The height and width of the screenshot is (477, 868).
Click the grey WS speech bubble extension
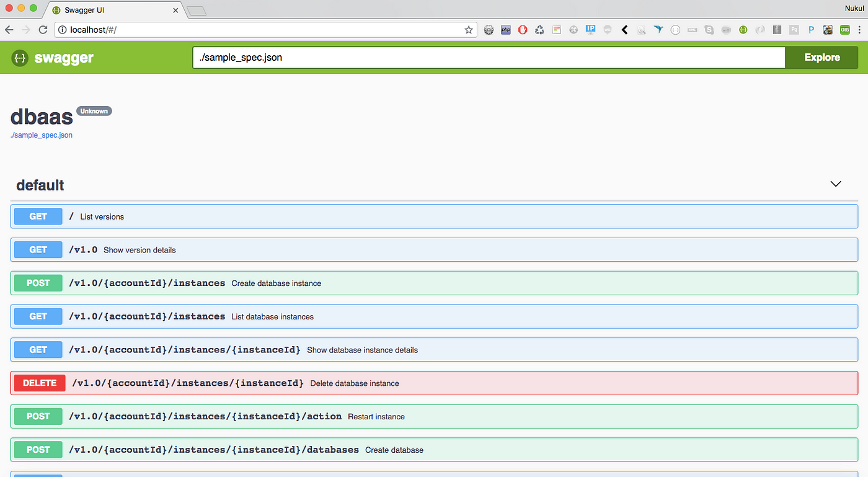(608, 30)
